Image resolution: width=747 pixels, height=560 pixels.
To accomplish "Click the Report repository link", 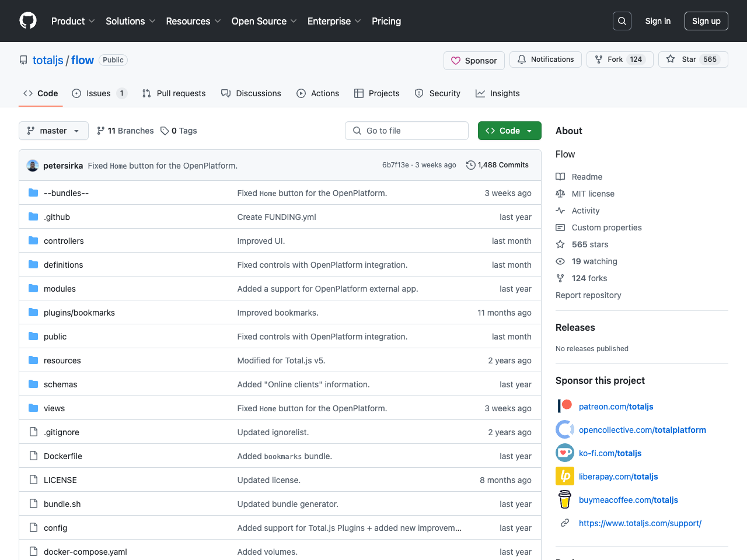I will point(588,295).
